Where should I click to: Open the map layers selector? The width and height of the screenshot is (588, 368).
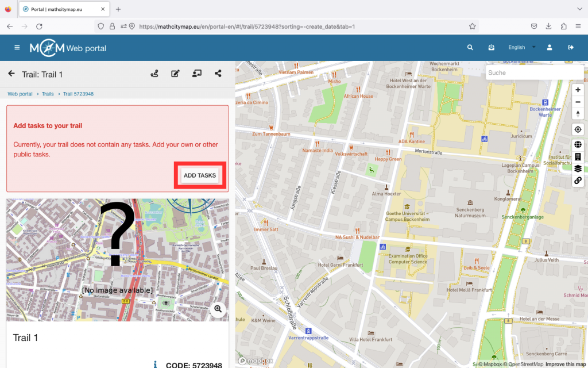point(578,168)
